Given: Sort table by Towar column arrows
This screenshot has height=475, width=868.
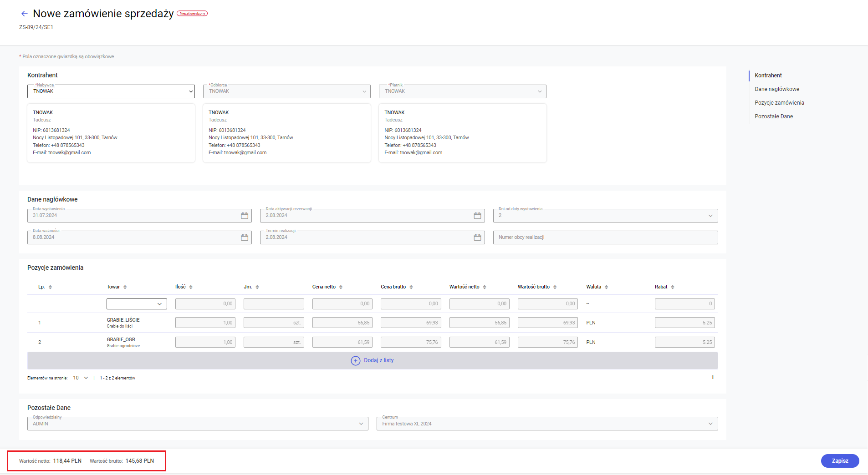Looking at the screenshot, I should 125,287.
